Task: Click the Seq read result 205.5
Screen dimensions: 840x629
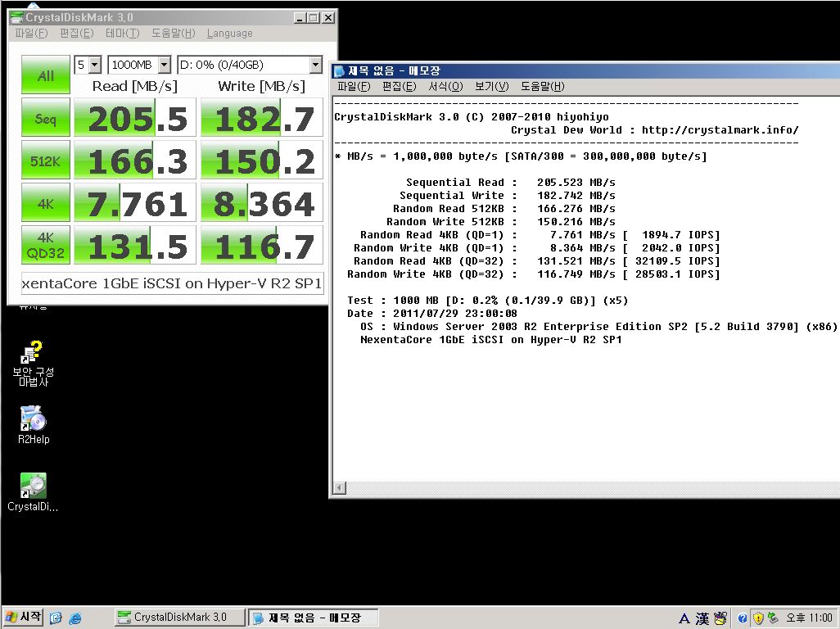Action: click(x=135, y=117)
